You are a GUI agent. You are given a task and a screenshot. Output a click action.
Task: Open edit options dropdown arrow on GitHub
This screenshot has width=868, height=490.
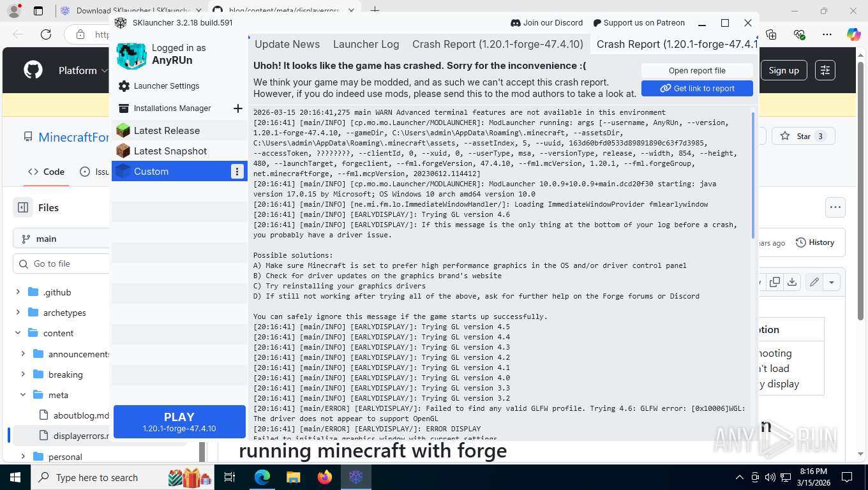click(832, 282)
